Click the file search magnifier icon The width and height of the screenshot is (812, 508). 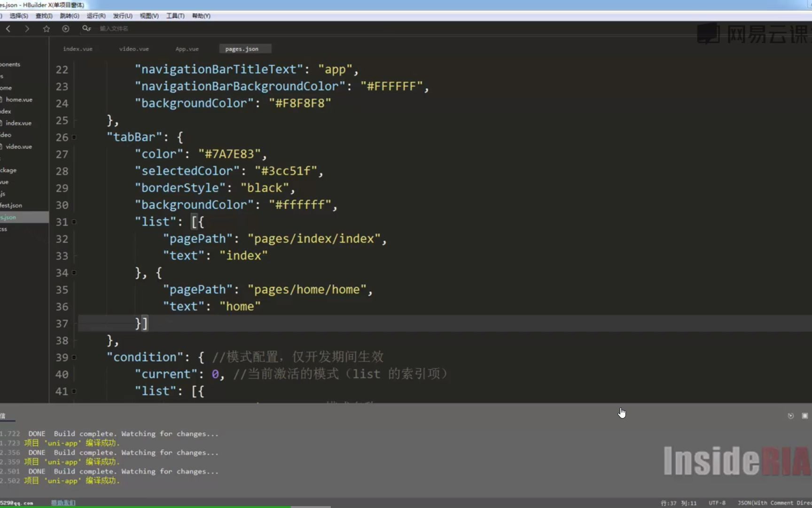click(x=86, y=29)
